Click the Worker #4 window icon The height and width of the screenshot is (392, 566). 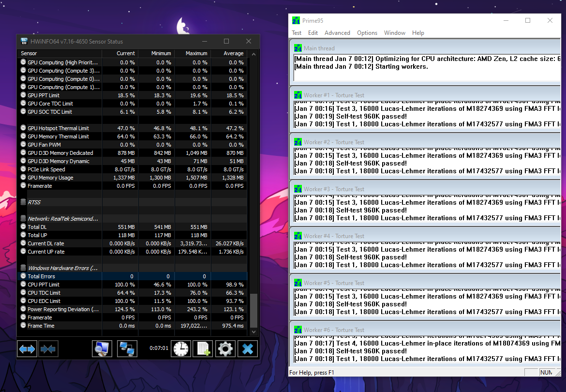click(x=298, y=236)
